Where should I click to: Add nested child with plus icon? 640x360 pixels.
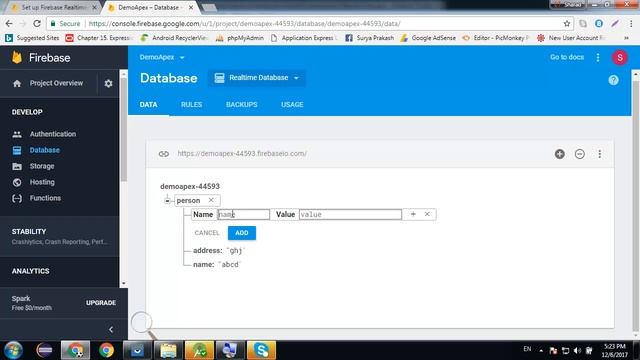pyautogui.click(x=413, y=214)
